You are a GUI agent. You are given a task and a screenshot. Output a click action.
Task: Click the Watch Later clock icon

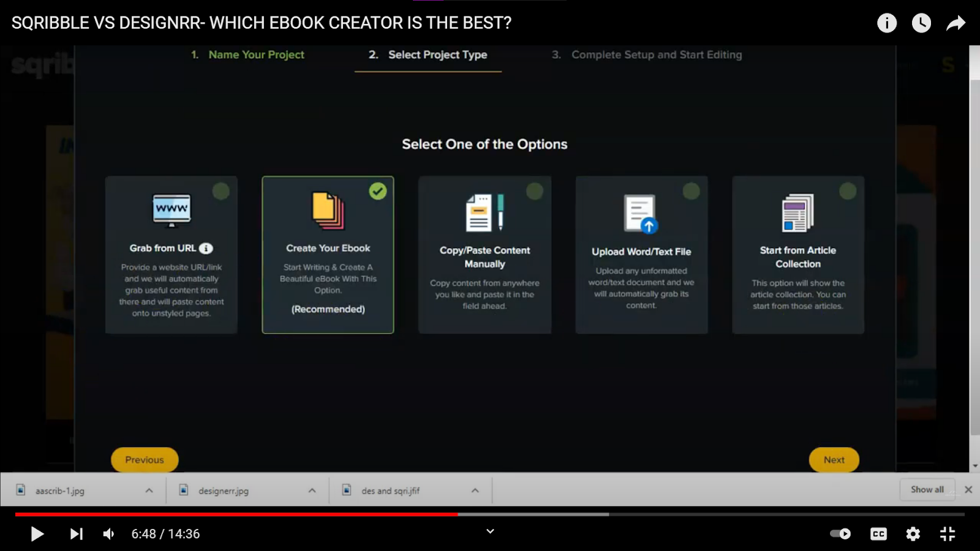coord(921,23)
